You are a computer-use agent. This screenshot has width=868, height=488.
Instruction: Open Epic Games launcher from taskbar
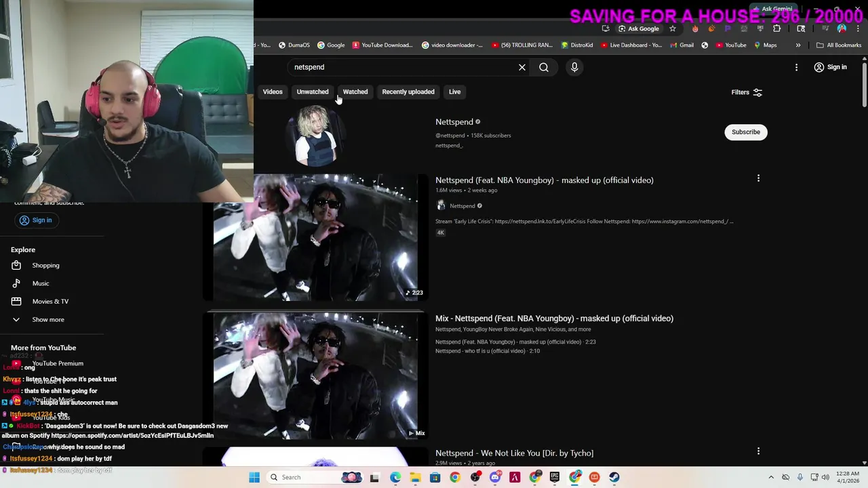click(555, 477)
